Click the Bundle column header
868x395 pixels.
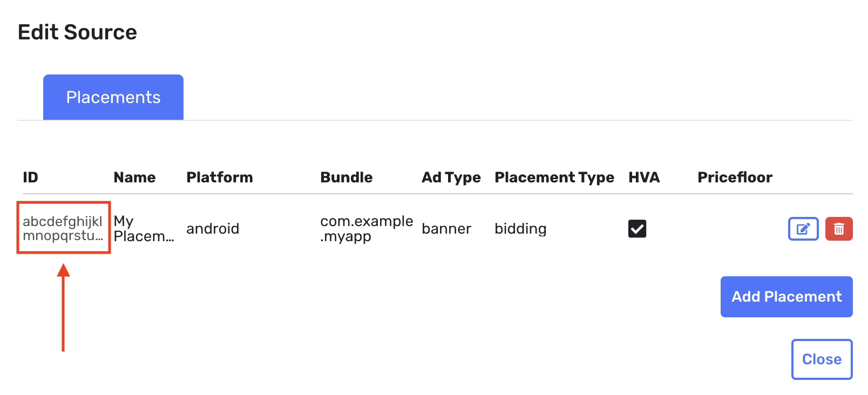pyautogui.click(x=346, y=177)
